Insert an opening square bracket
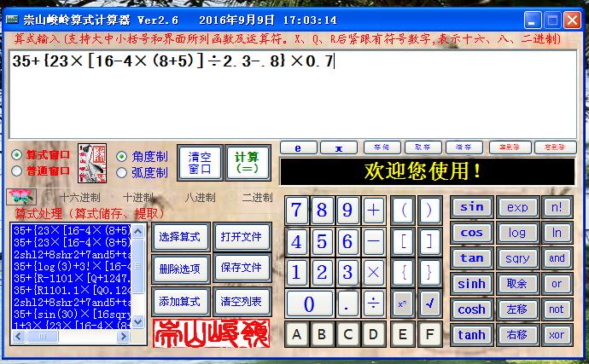 point(403,241)
